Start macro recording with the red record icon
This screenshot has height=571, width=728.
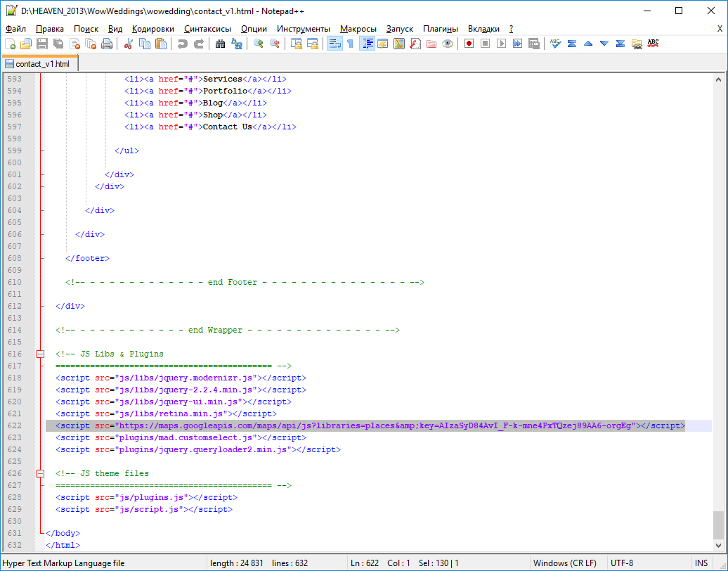[x=469, y=44]
